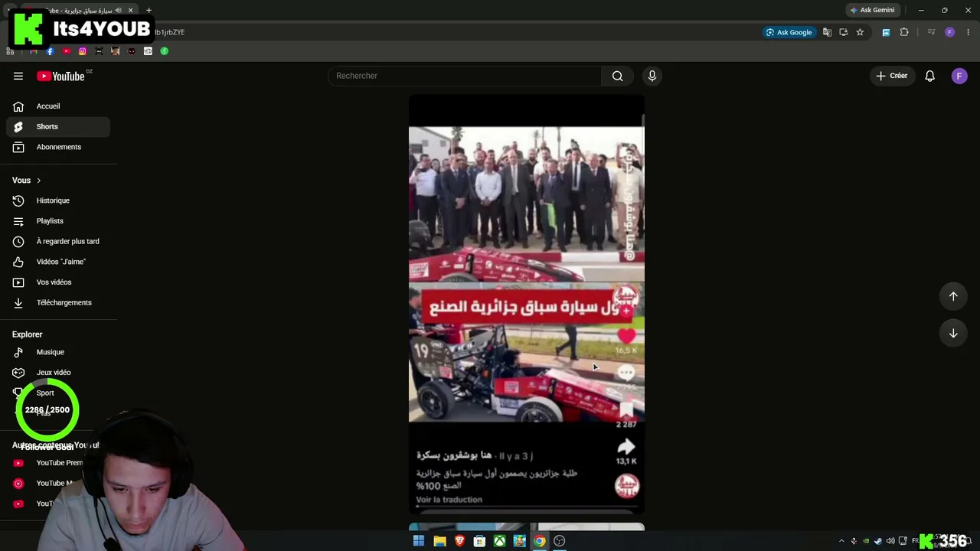Open comments on the Short
Image resolution: width=980 pixels, height=551 pixels.
coord(626,373)
